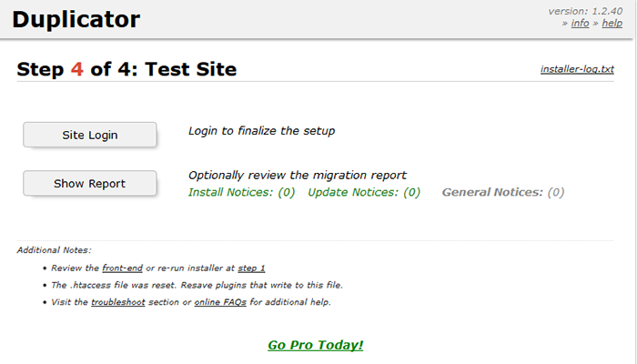Open the Show Report button

coord(90,184)
